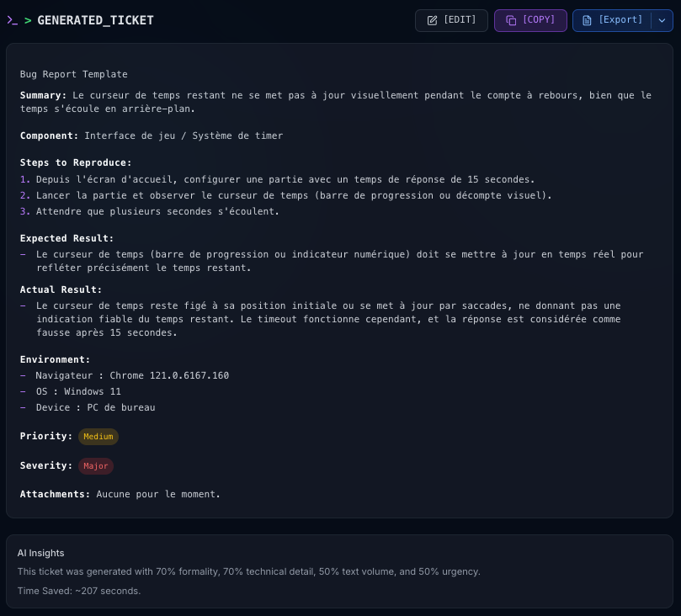Select the GENERATED_TICKET title text
The width and height of the screenshot is (681, 616).
(95, 20)
